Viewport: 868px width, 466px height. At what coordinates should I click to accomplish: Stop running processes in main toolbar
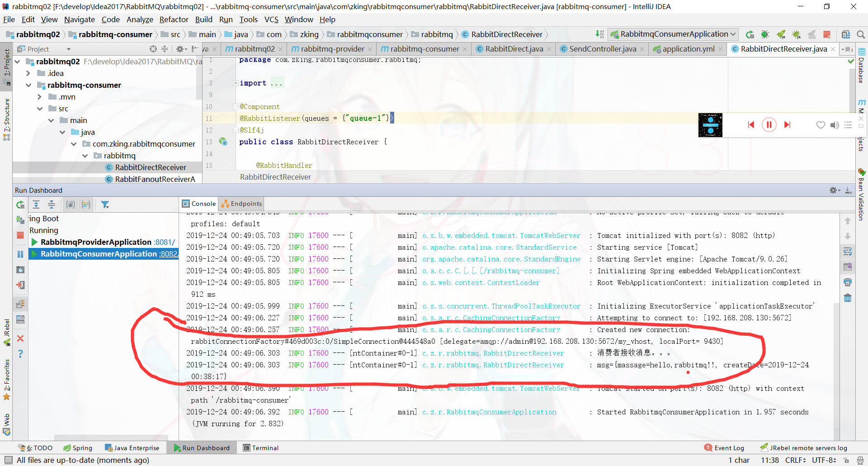tap(827, 34)
